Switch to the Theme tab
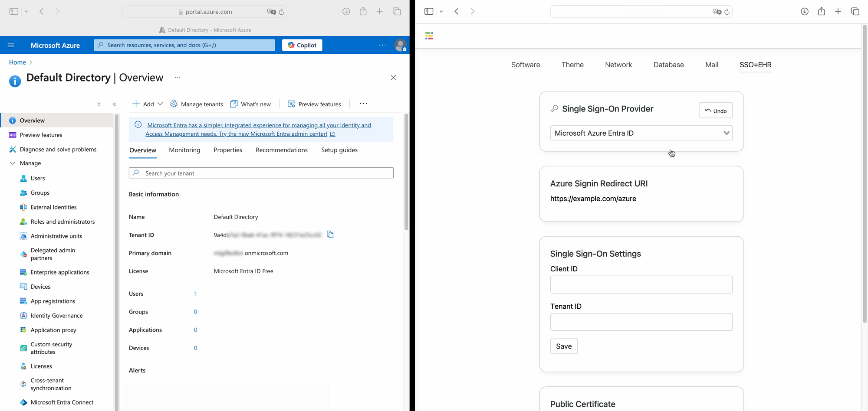 point(572,65)
